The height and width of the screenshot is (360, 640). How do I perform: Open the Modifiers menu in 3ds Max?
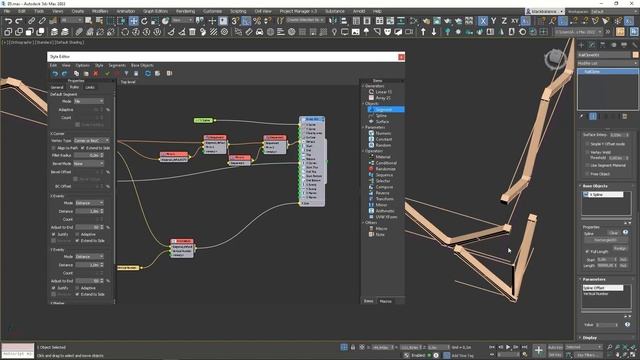[x=100, y=11]
